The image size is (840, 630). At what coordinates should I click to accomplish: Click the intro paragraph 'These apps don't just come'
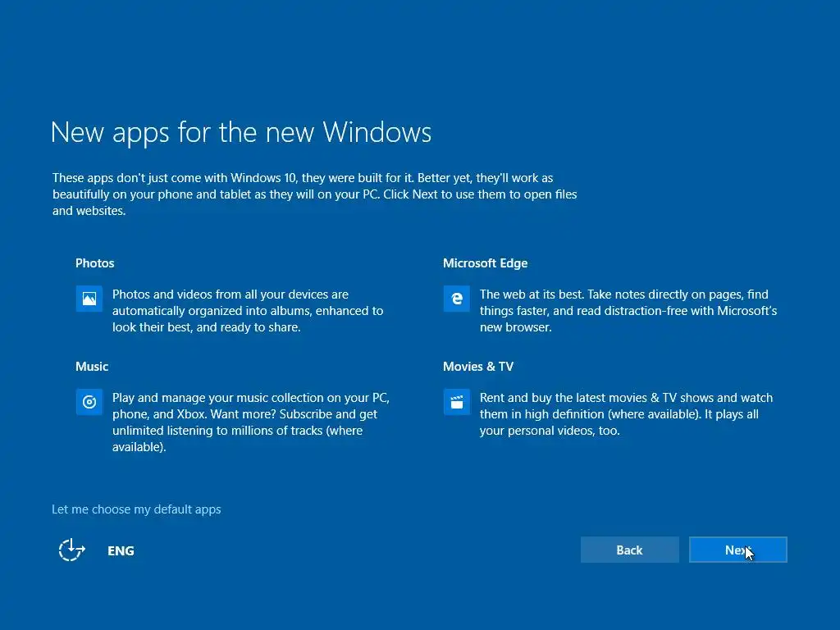314,194
